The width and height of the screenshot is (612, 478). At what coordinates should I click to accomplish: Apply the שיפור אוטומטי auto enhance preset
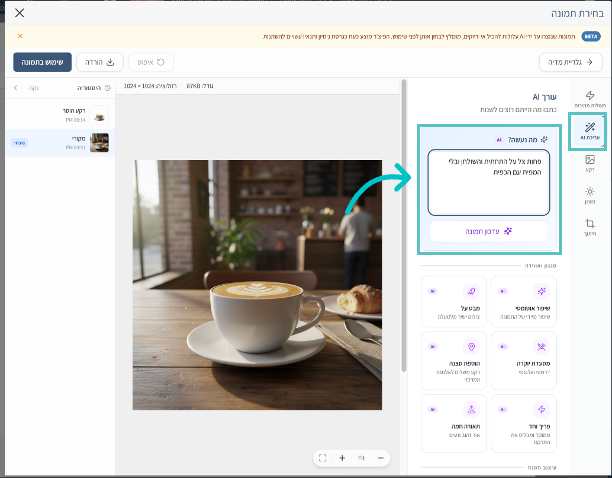523,302
